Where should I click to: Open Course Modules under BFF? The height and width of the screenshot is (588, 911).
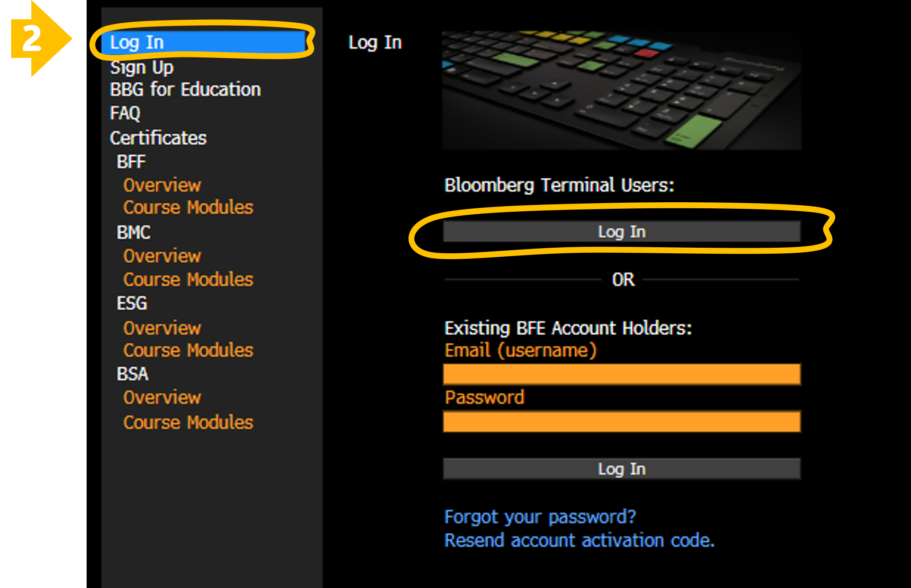coord(188,207)
